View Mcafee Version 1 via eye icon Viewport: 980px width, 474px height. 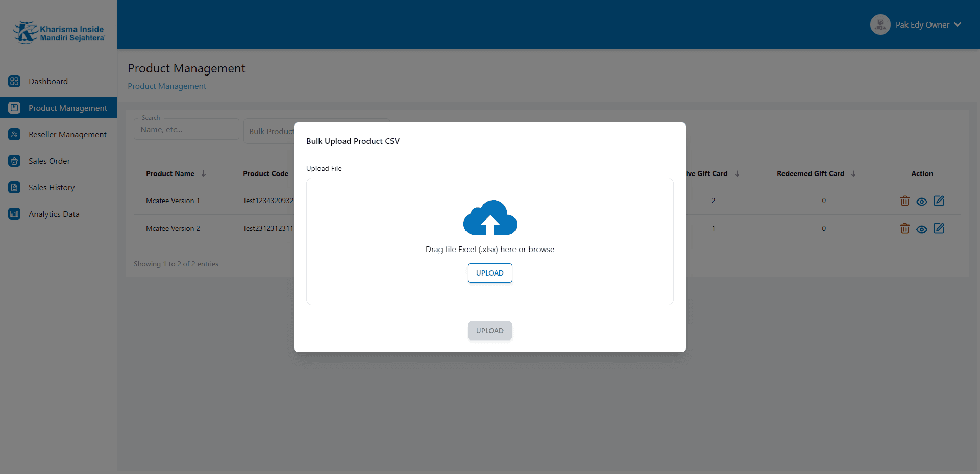922,202
